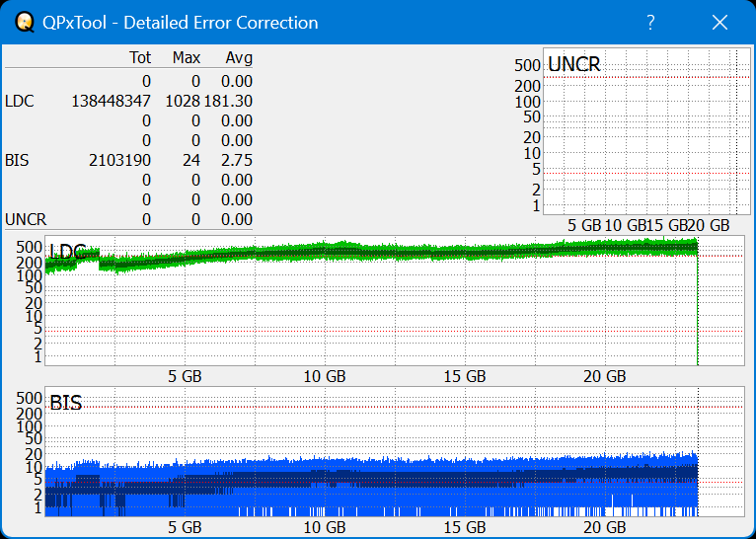Viewport: 756px width, 539px height.
Task: Select the LDC average value 181.30
Action: pyautogui.click(x=228, y=102)
